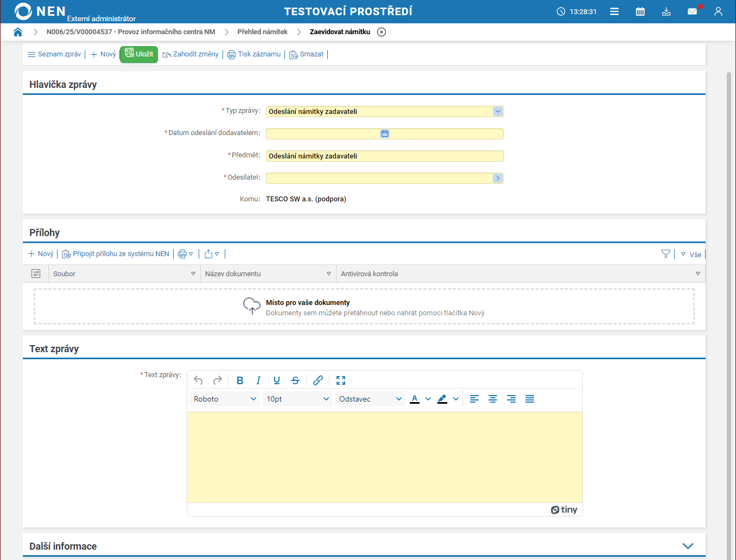Click the download icon in the header
This screenshot has width=736, height=560.
[x=666, y=11]
